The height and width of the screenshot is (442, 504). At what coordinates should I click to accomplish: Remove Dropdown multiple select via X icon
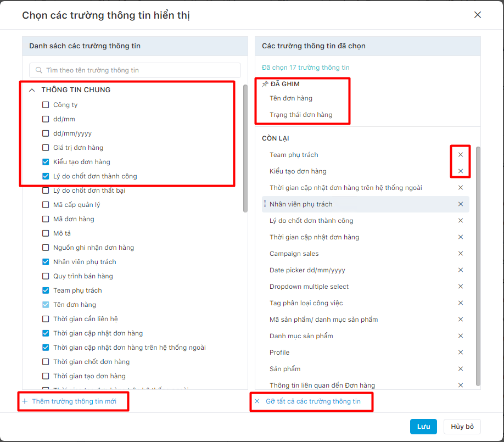(x=460, y=287)
